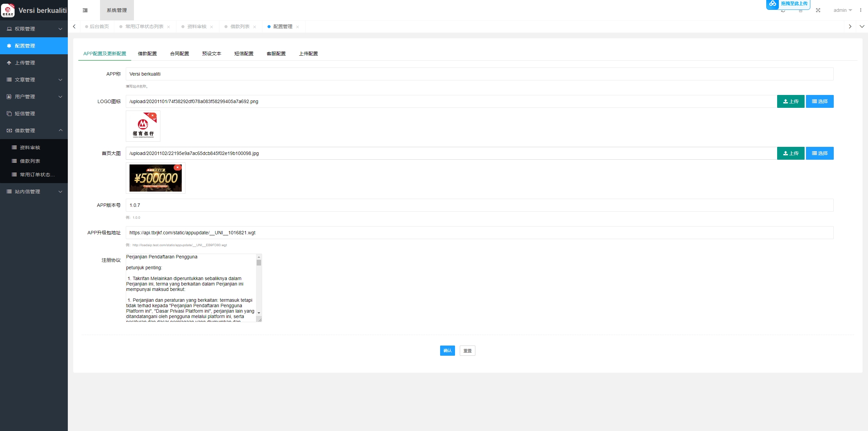Viewport: 868px width, 431px height.
Task: Close the 借款列表 tab
Action: [255, 27]
